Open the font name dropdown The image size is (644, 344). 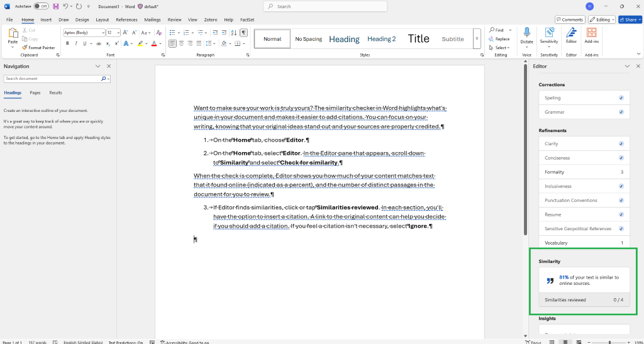point(103,33)
